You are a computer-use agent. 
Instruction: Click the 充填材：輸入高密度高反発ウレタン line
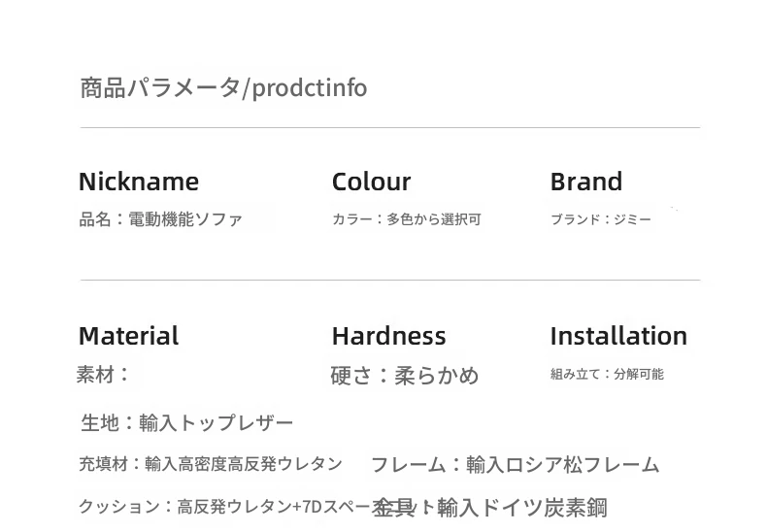210,464
